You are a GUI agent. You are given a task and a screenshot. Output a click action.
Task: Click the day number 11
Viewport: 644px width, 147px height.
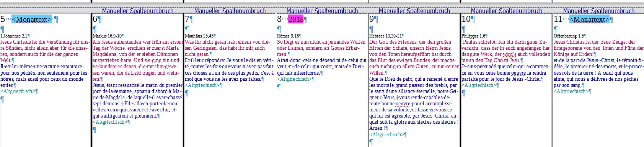tap(558, 19)
